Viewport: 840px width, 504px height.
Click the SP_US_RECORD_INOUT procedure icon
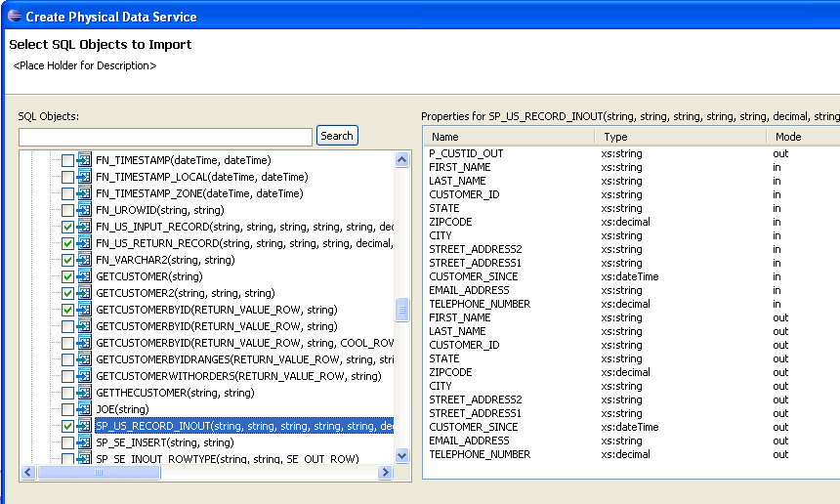pyautogui.click(x=84, y=426)
